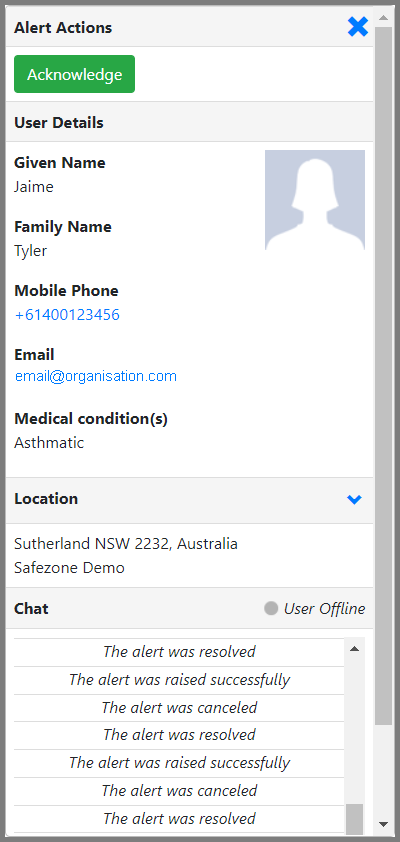Click the panel's main scrollbar thumb
The height and width of the screenshot is (842, 400).
[383, 376]
